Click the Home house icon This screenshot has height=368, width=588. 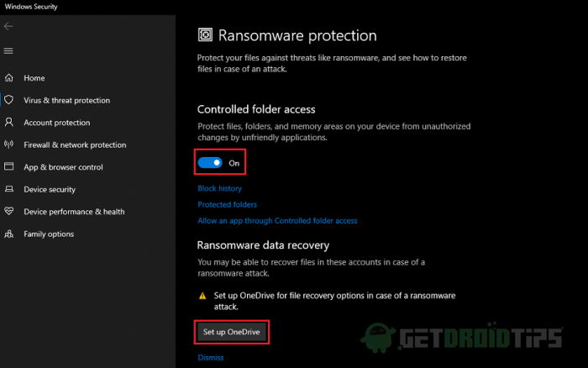(9, 77)
